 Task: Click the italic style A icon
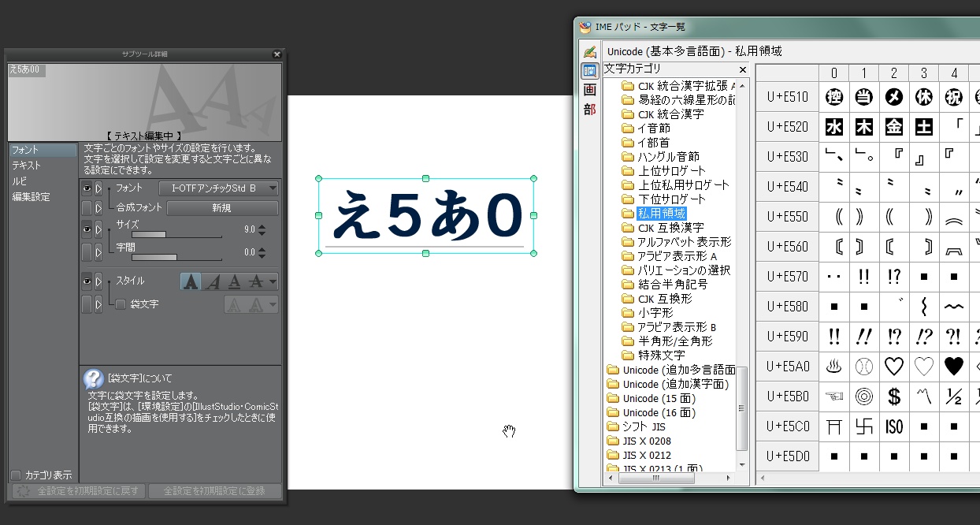point(212,281)
